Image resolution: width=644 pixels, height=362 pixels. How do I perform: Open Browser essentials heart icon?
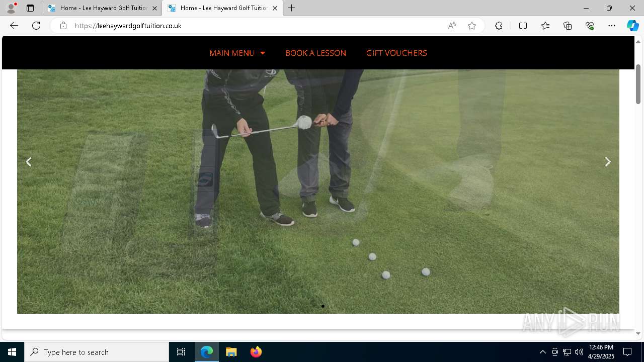pos(590,26)
